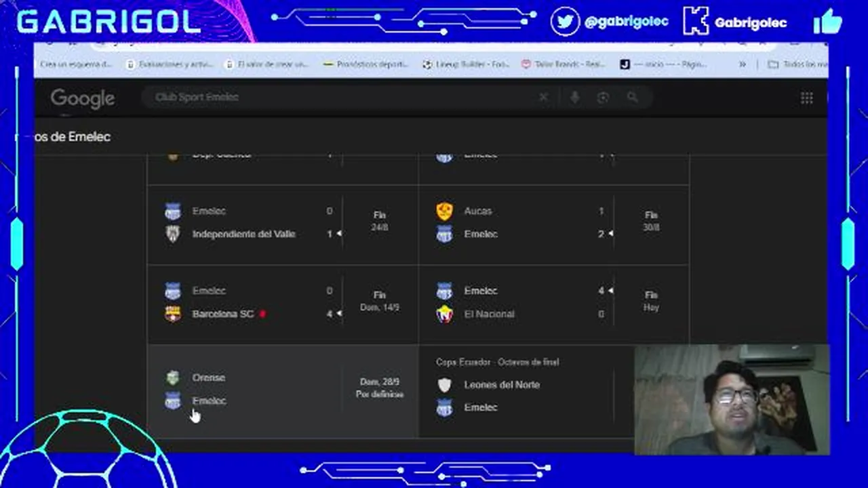The width and height of the screenshot is (868, 488).
Task: Open the Orense vs Emelec upcoming match
Action: coord(283,390)
